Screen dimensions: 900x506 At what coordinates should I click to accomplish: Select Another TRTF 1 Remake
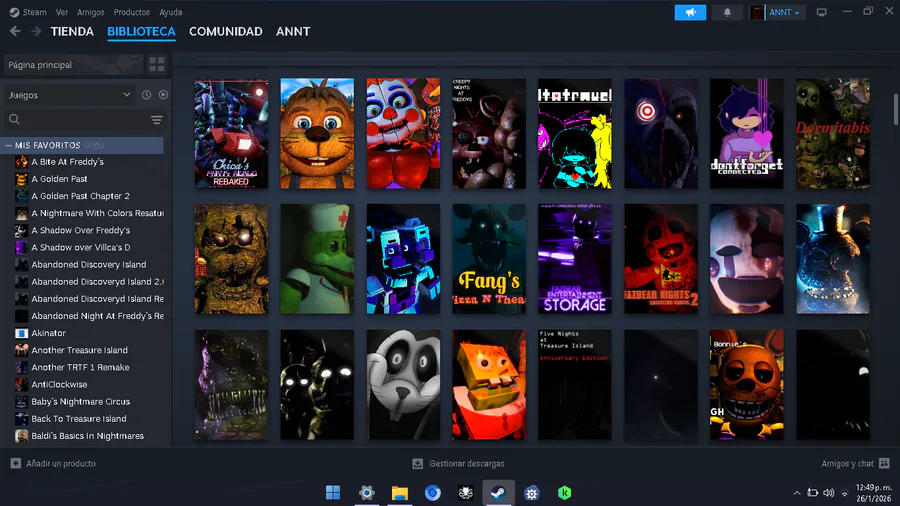point(80,367)
